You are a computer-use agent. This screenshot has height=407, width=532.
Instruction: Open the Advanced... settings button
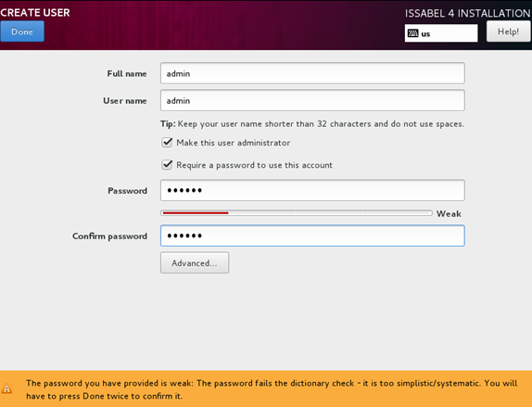click(195, 262)
